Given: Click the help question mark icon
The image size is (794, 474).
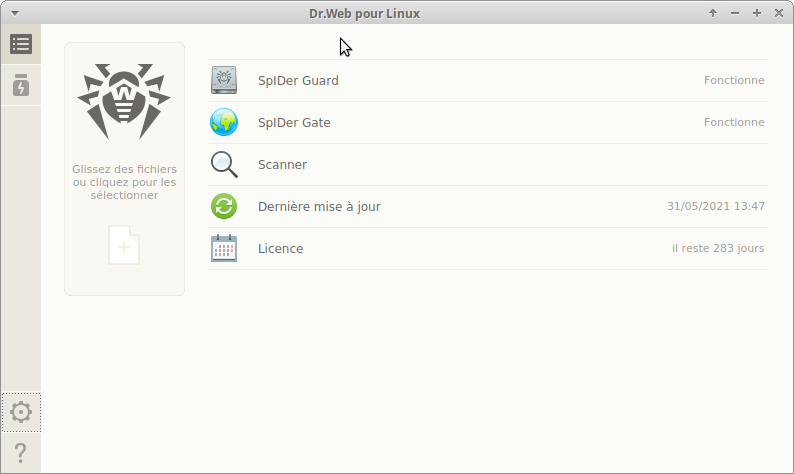Looking at the screenshot, I should point(20,453).
